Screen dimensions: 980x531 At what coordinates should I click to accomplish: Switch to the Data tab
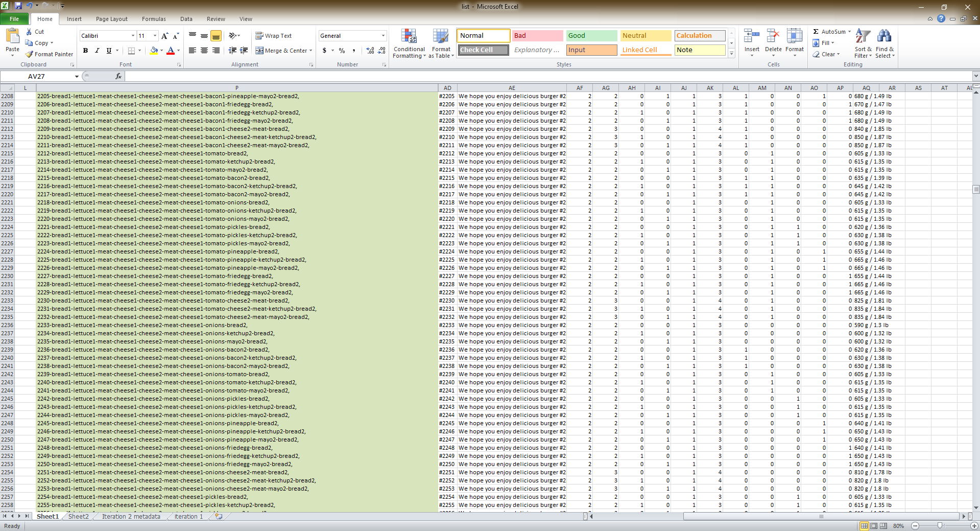pos(186,19)
